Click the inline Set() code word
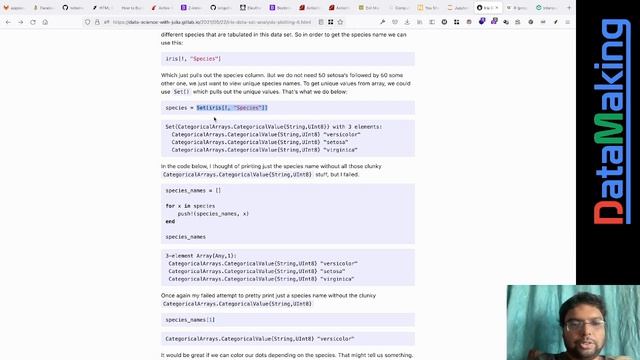The width and height of the screenshot is (640, 360). [181, 92]
